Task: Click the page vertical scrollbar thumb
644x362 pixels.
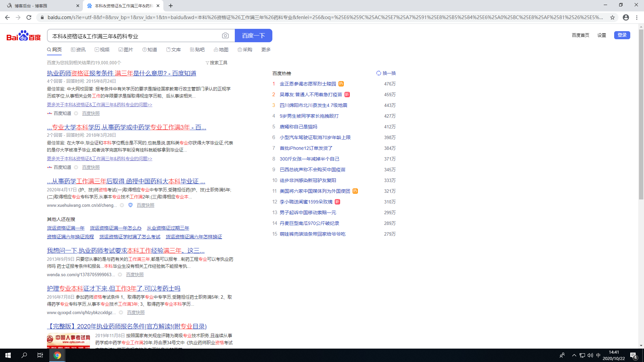Action: point(641,114)
